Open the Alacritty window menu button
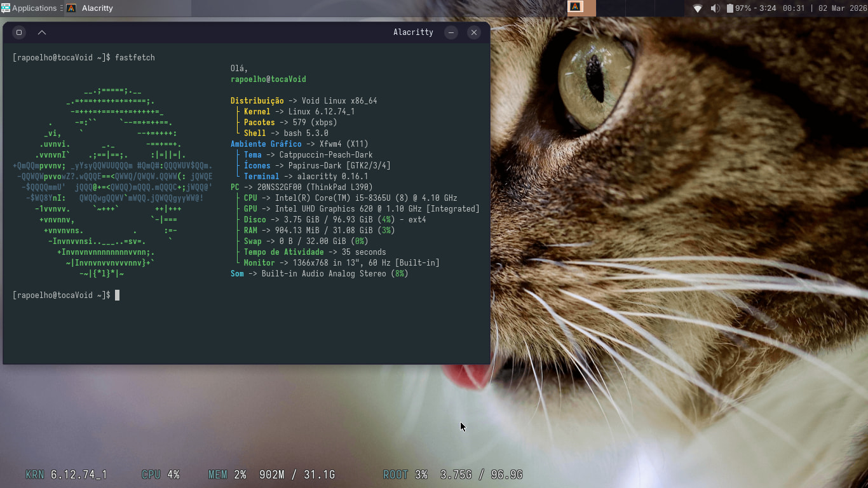Viewport: 868px width, 488px height. 19,32
